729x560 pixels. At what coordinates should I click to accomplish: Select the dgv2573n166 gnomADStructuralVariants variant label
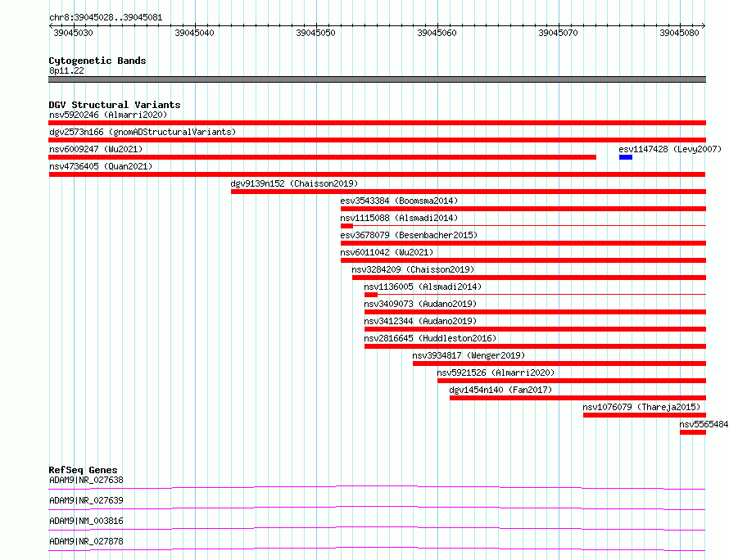pyautogui.click(x=143, y=132)
